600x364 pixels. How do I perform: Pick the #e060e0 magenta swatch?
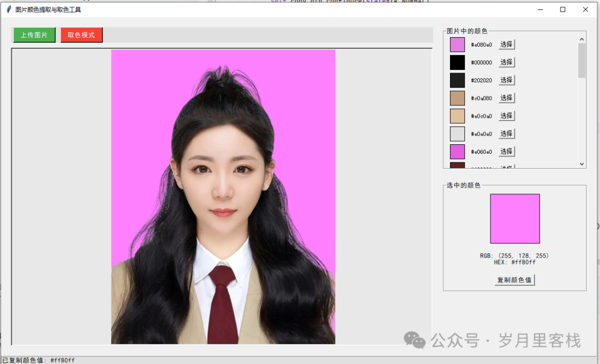pyautogui.click(x=457, y=151)
